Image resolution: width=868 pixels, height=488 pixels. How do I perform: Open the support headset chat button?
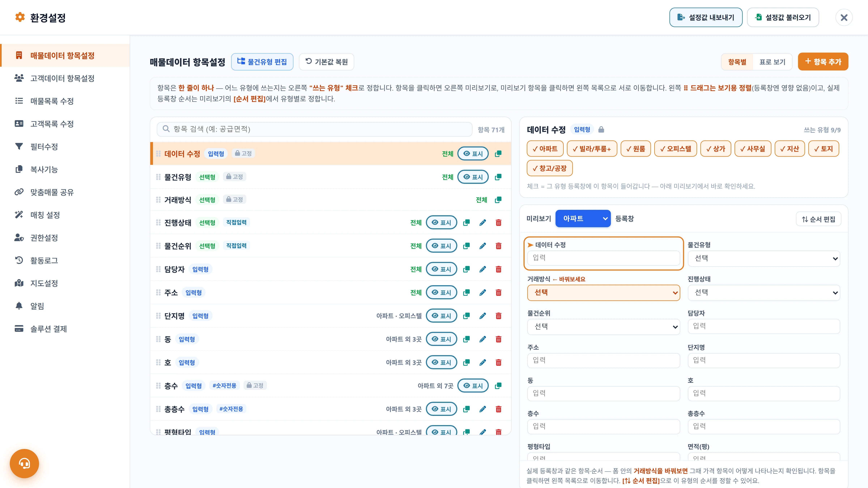[x=24, y=463]
